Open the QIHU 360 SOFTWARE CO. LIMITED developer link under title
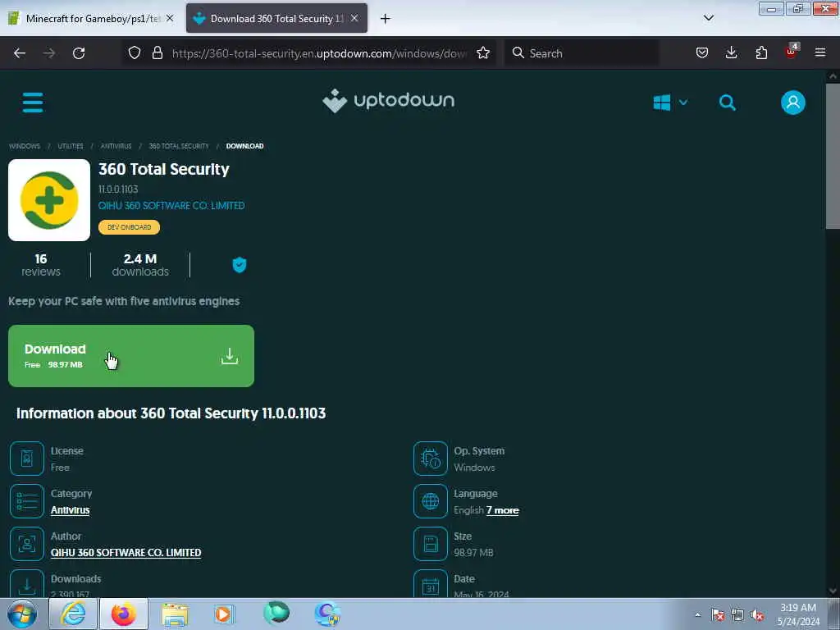This screenshot has height=630, width=840. coord(171,206)
